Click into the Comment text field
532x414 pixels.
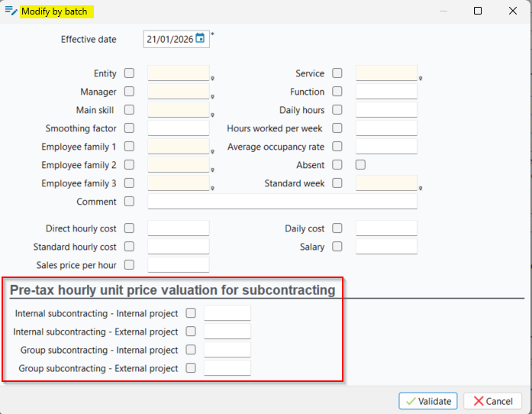tap(282, 202)
